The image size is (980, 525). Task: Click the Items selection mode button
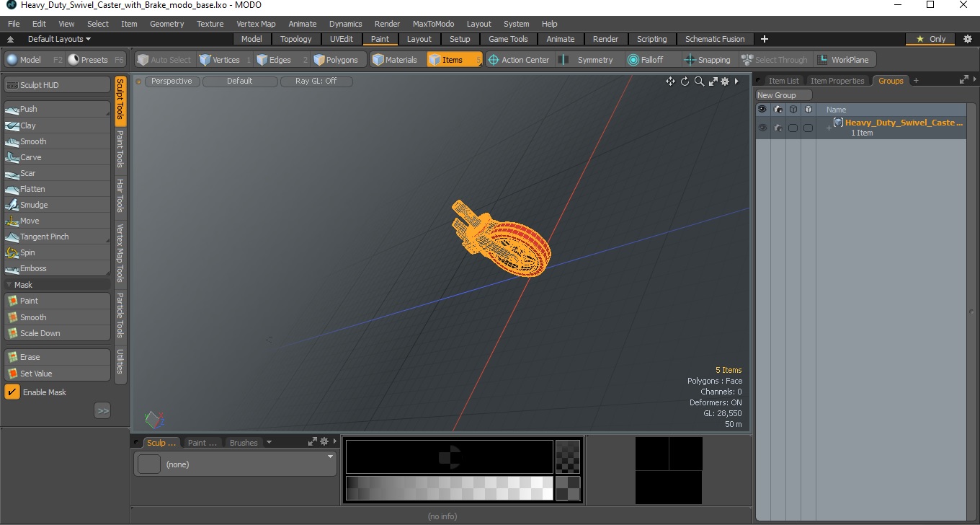coord(454,60)
